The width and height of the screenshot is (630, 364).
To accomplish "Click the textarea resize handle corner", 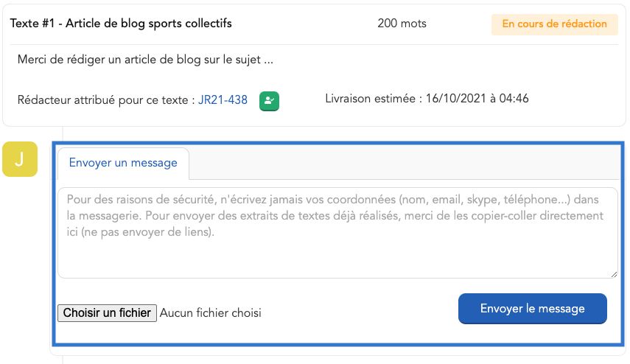I will 614,274.
